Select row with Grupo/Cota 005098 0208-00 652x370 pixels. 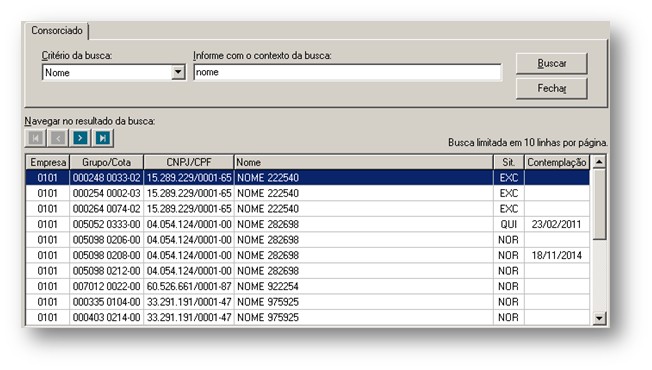tap(308, 255)
